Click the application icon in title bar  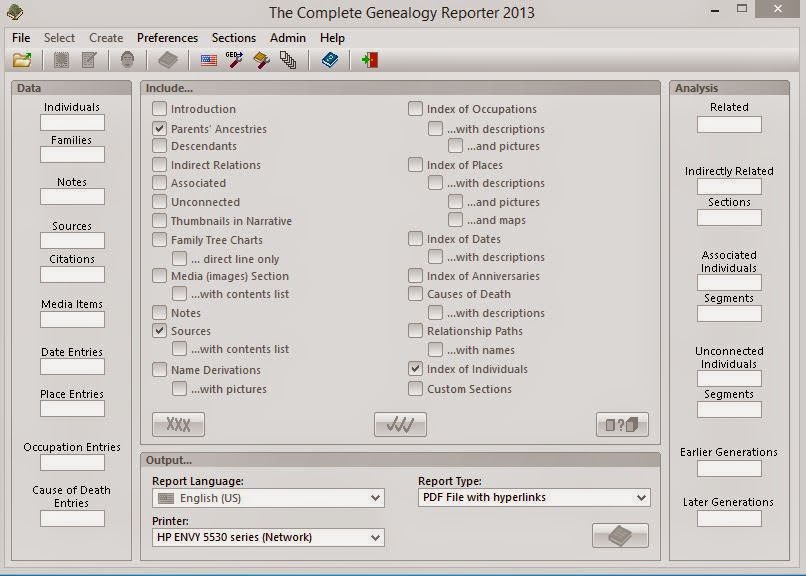14,12
